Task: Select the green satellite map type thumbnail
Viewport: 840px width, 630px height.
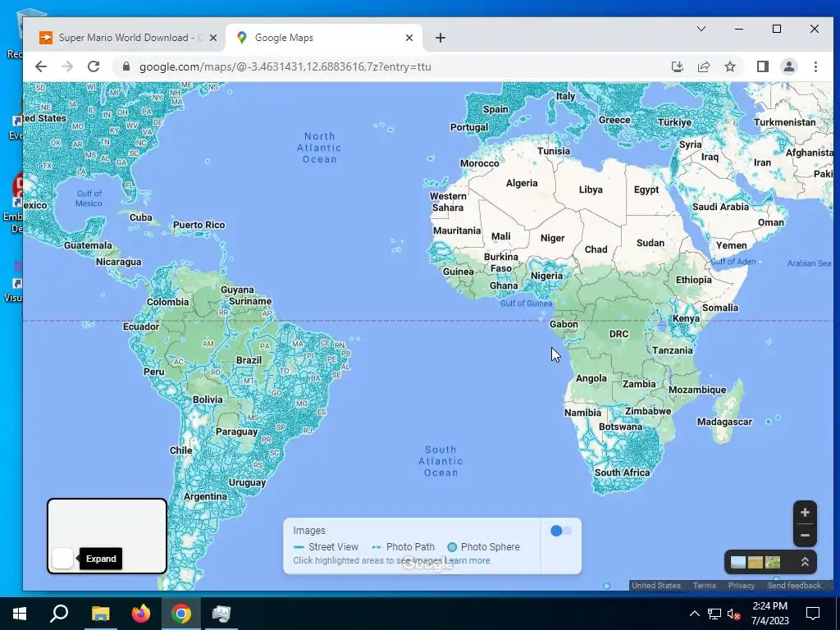Action: click(x=773, y=562)
